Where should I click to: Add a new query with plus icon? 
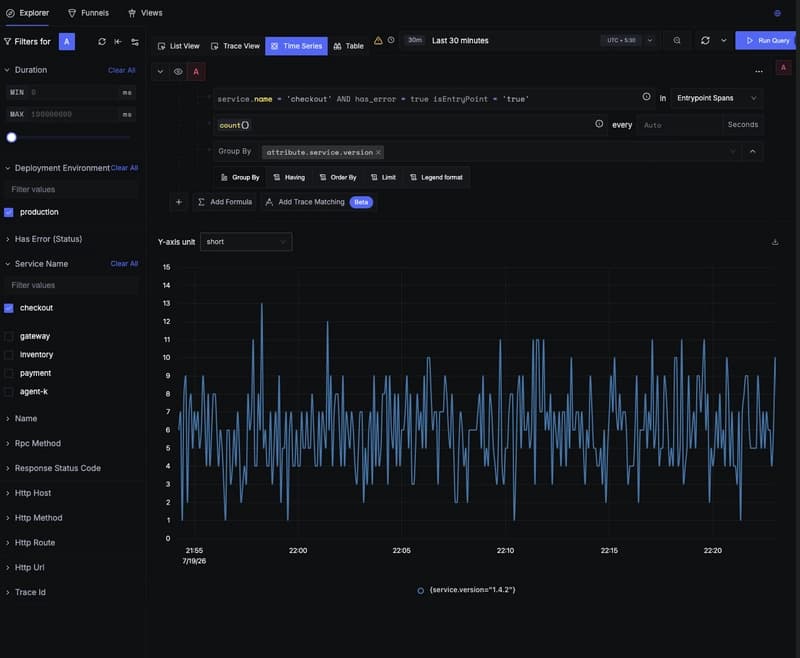pyautogui.click(x=179, y=202)
